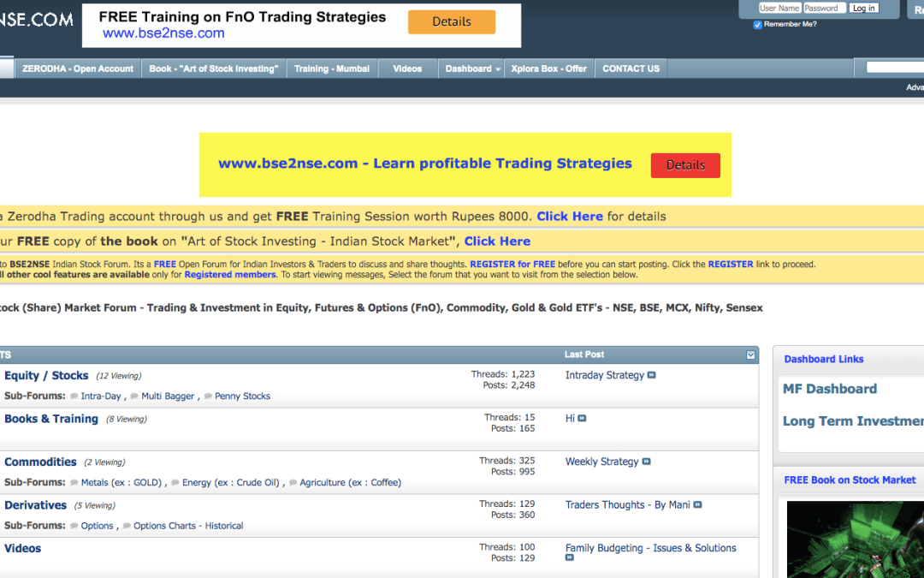Click speech bubble icon before Metals sub-forum

(x=74, y=482)
